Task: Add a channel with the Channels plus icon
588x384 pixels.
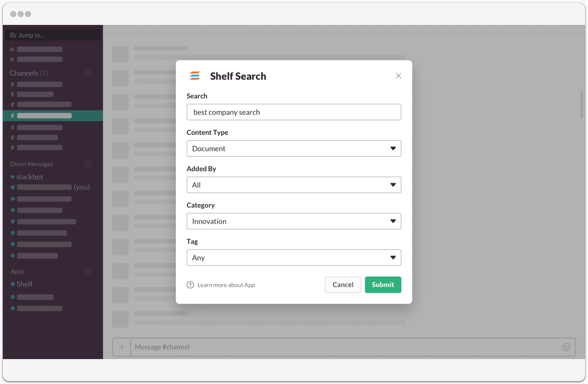Action: (x=88, y=74)
